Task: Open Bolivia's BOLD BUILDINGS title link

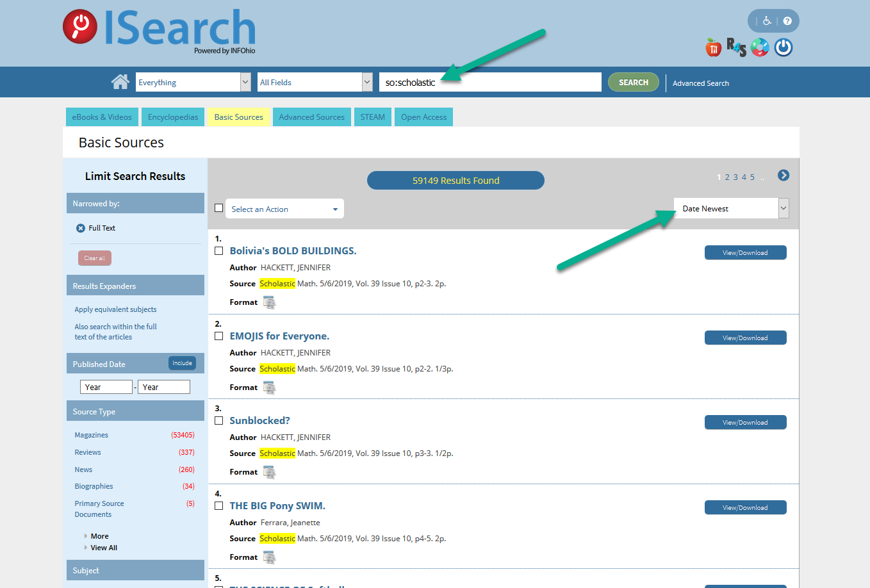Action: point(293,251)
